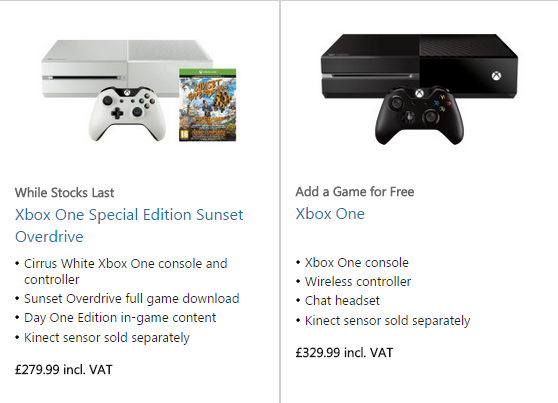Click the Sunset Overdrive game box cover

point(207,105)
